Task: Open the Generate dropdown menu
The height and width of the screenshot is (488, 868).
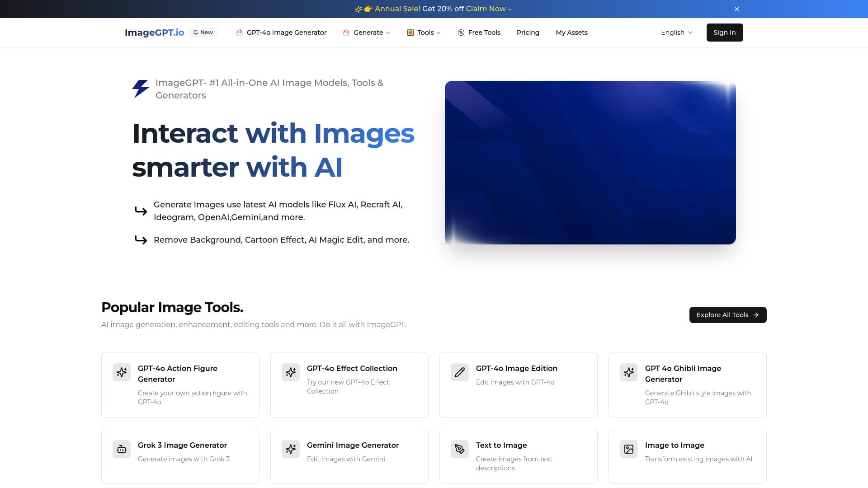Action: (x=366, y=32)
